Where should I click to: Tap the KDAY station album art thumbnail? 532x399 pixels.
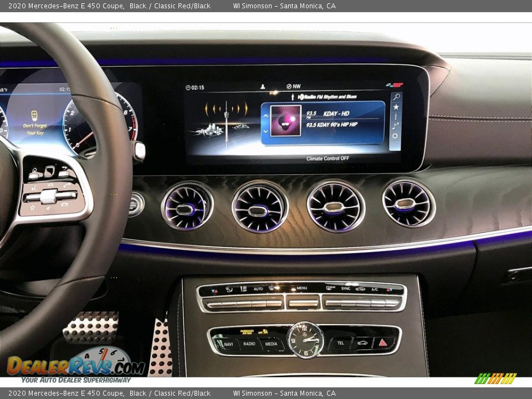click(285, 120)
